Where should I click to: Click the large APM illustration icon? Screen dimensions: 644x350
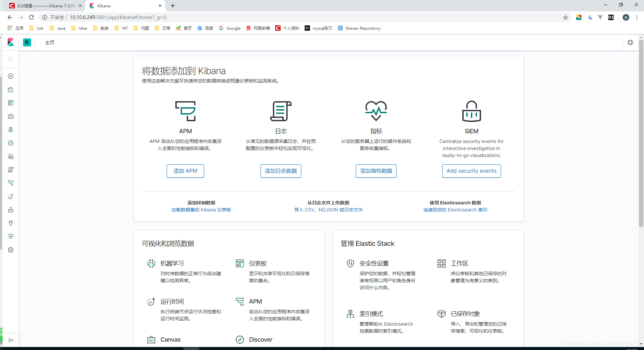tap(185, 111)
